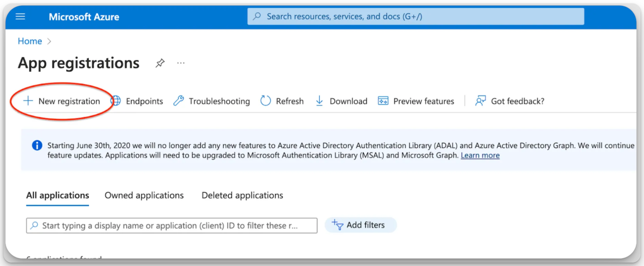Click the globe Endpoints icon
The width and height of the screenshot is (644, 266).
116,101
